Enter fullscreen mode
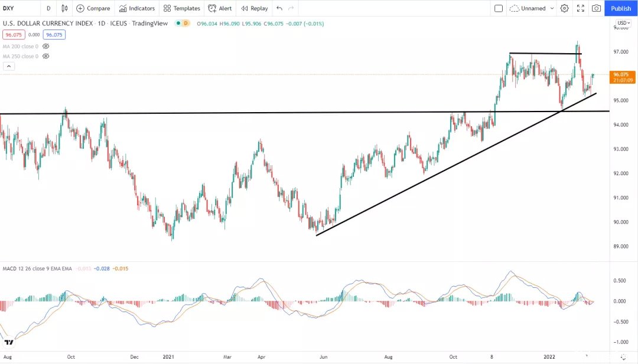The width and height of the screenshot is (638, 364). 581,8
